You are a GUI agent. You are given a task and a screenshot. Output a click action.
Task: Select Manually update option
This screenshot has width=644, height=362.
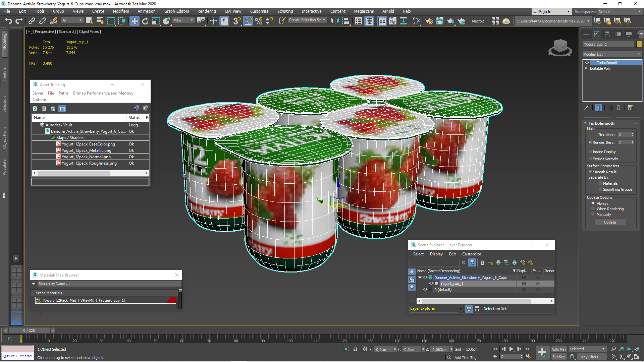(x=593, y=215)
